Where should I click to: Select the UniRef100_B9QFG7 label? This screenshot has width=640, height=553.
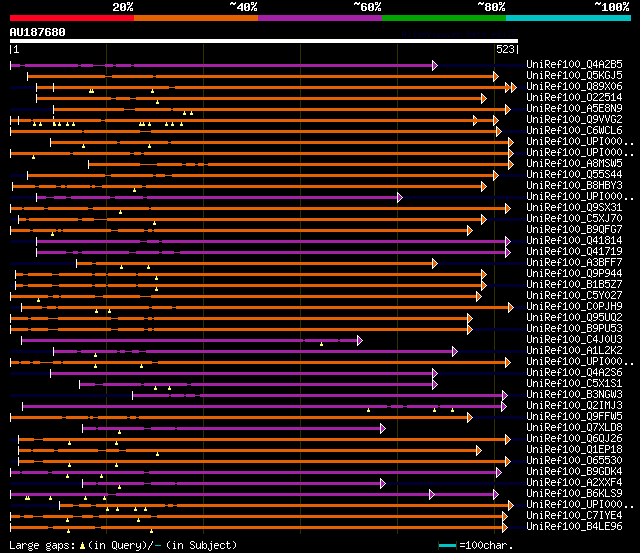[574, 229]
